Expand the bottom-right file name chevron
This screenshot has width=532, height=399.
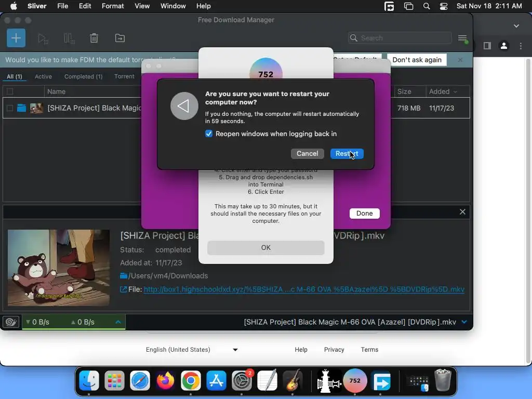click(x=464, y=322)
